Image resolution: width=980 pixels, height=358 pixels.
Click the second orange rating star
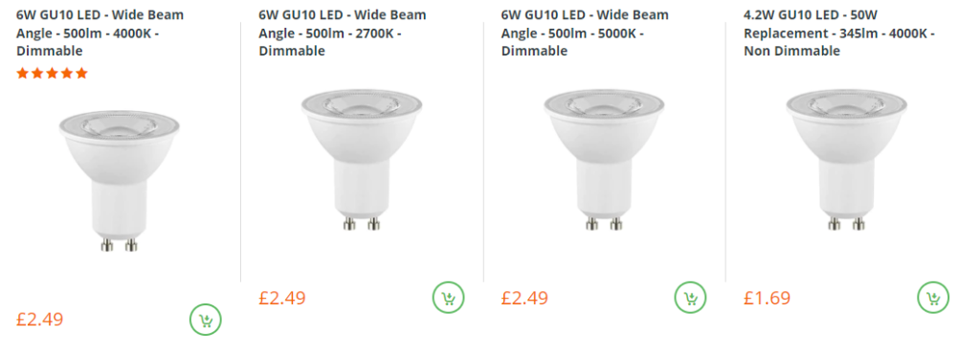point(37,74)
